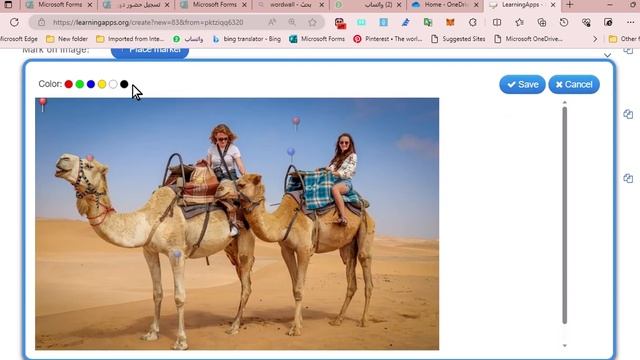Open a new browser tab
This screenshot has width=640, height=360.
point(570,5)
